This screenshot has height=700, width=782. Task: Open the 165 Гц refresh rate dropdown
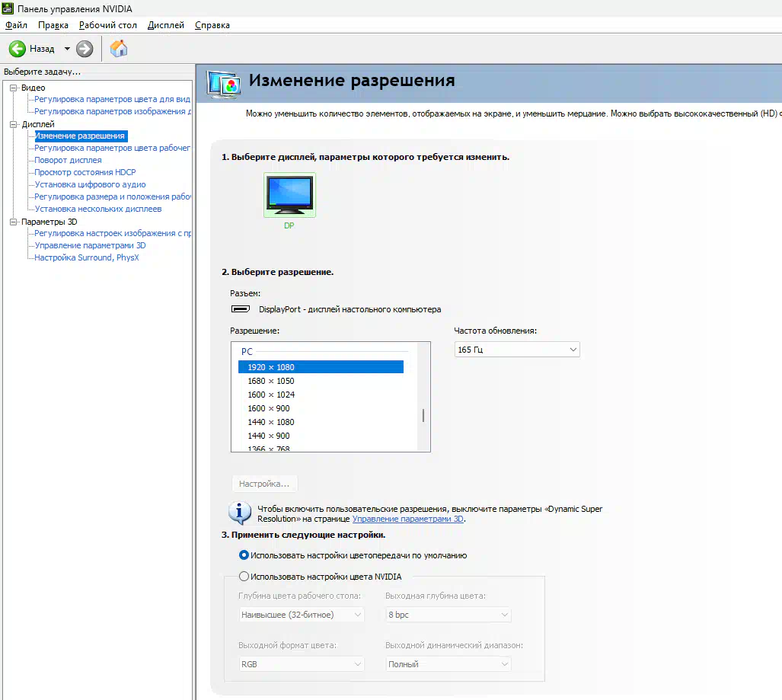pyautogui.click(x=517, y=350)
